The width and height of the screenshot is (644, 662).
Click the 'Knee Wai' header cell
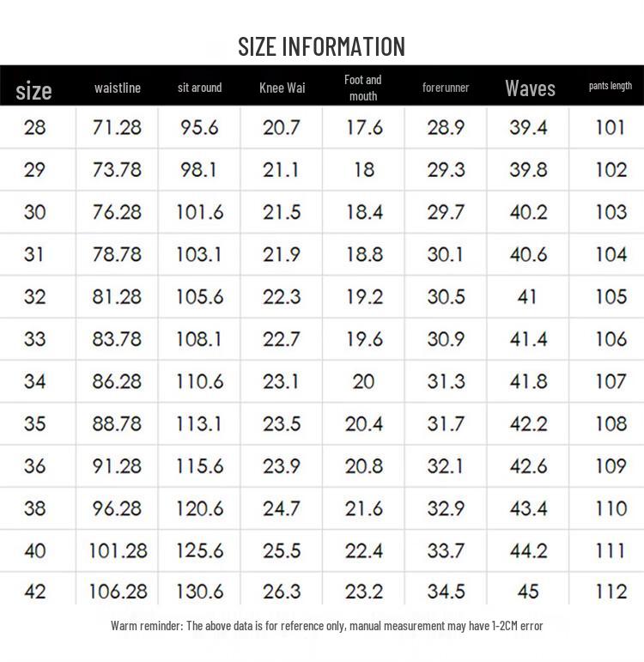click(282, 88)
